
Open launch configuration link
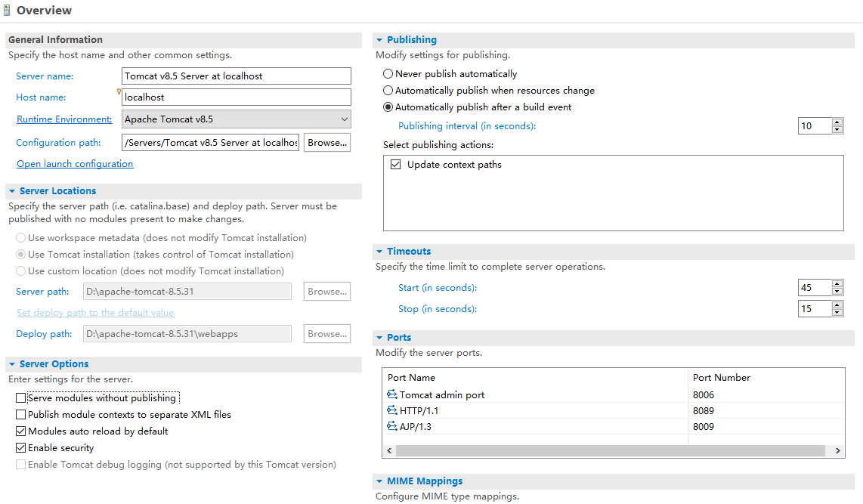point(75,164)
